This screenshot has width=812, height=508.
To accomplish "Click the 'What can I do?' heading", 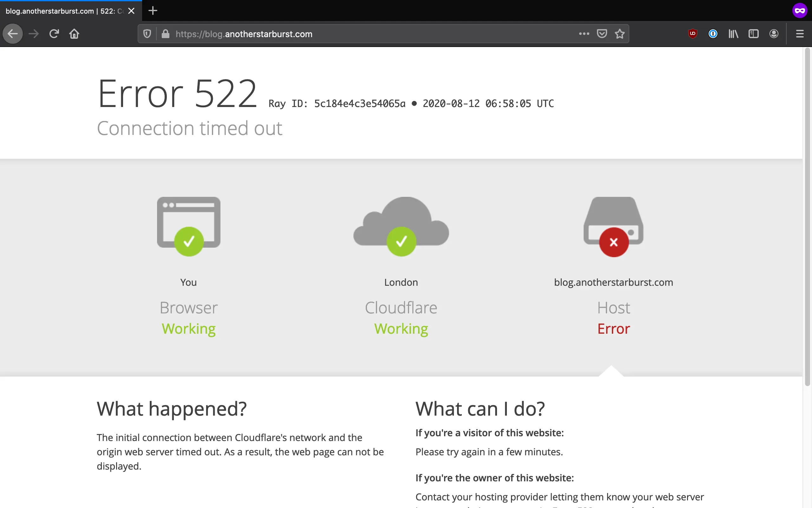I will click(x=480, y=409).
